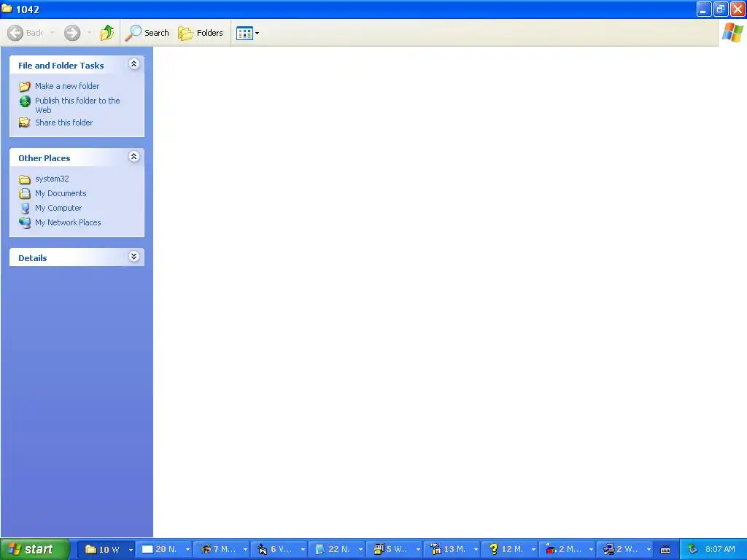Open the 7 M taskbar group
The height and width of the screenshot is (560, 747).
click(x=221, y=549)
